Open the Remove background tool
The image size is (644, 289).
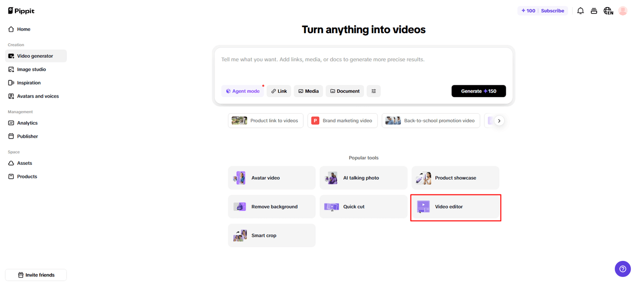point(272,207)
